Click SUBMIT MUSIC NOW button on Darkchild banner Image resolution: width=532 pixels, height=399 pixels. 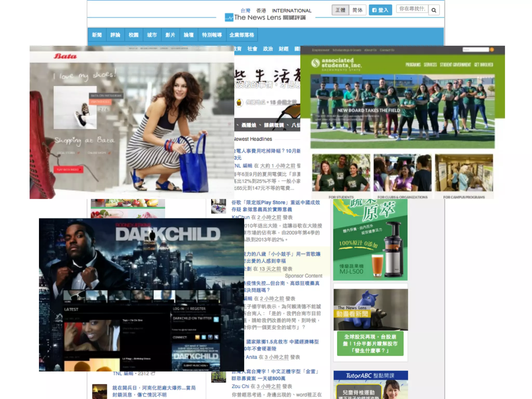(196, 365)
